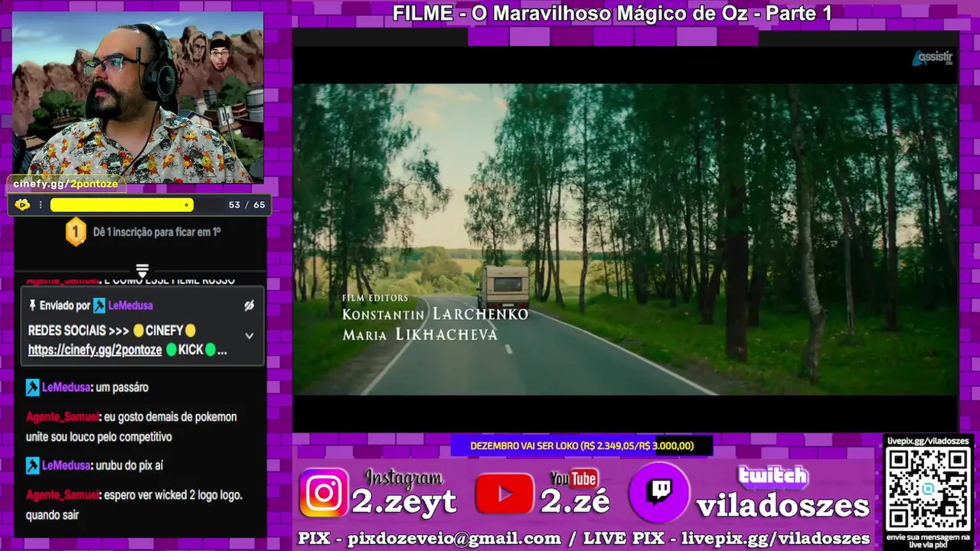Click the movie video frame
Image resolution: width=980 pixels, height=551 pixels.
[625, 239]
